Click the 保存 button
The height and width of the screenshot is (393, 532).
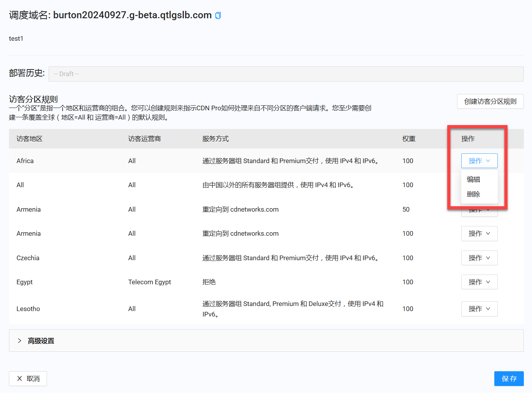click(509, 379)
